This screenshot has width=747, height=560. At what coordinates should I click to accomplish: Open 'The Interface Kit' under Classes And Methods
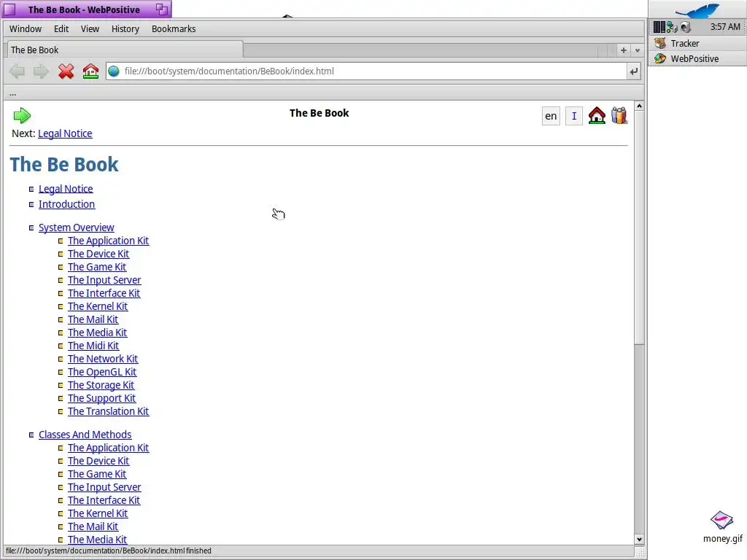(104, 500)
